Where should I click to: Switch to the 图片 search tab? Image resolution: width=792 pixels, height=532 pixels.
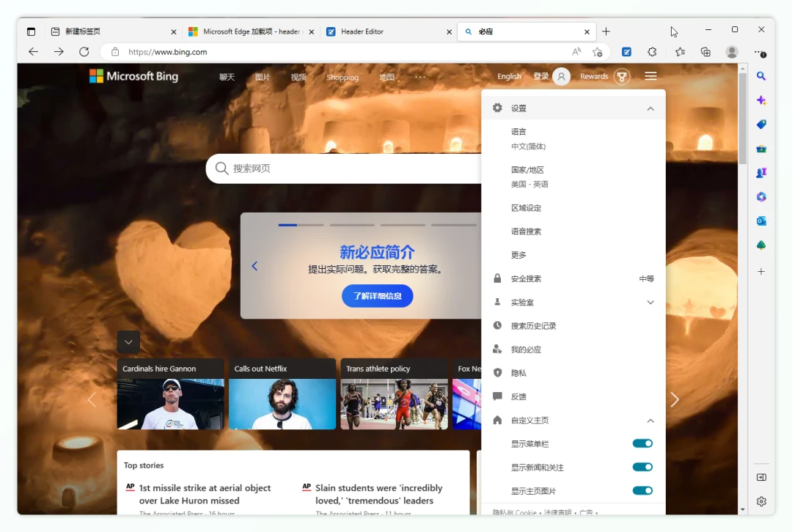click(263, 76)
